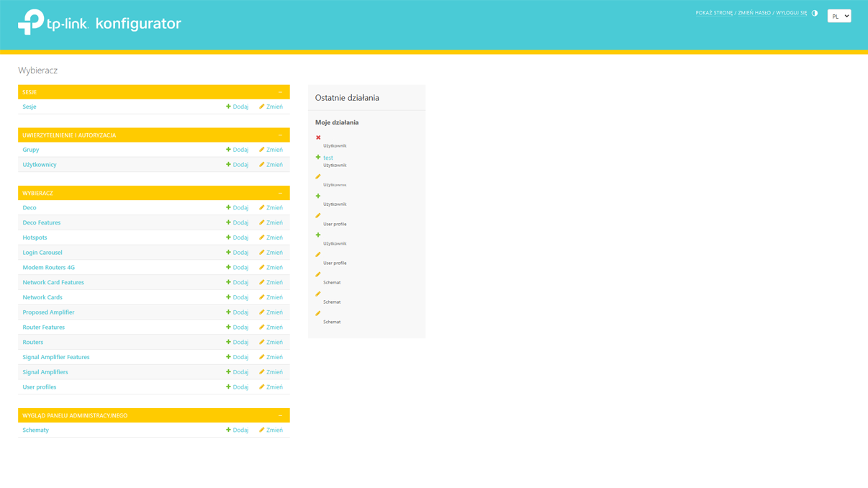Open the Signal Amplifier Features link
The width and height of the screenshot is (868, 488).
(x=56, y=357)
